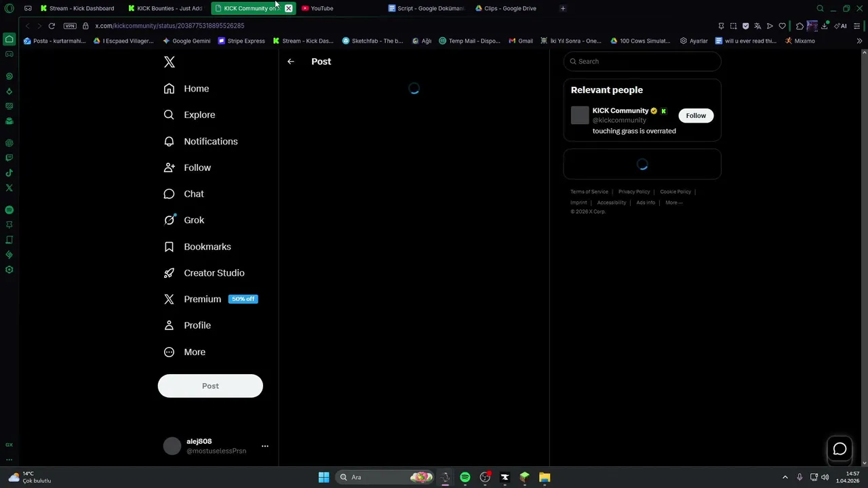The image size is (868, 488).
Task: Open Stripe Express bookmark
Action: (241, 41)
